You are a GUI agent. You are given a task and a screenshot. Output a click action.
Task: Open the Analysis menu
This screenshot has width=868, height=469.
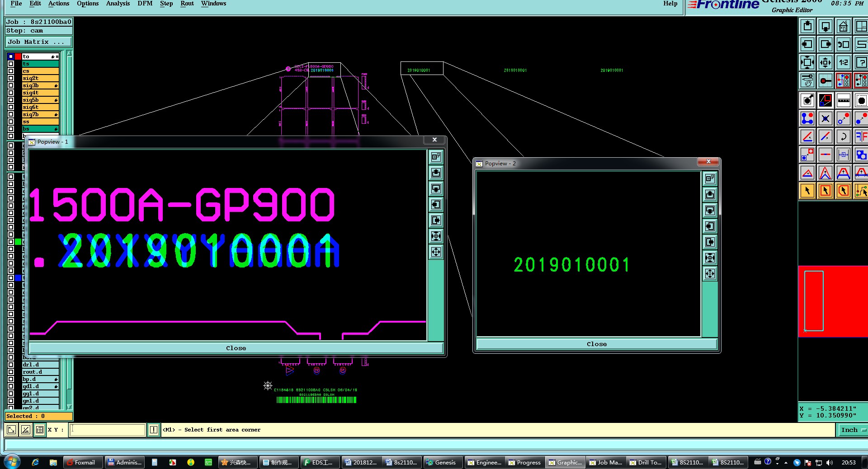click(x=118, y=4)
